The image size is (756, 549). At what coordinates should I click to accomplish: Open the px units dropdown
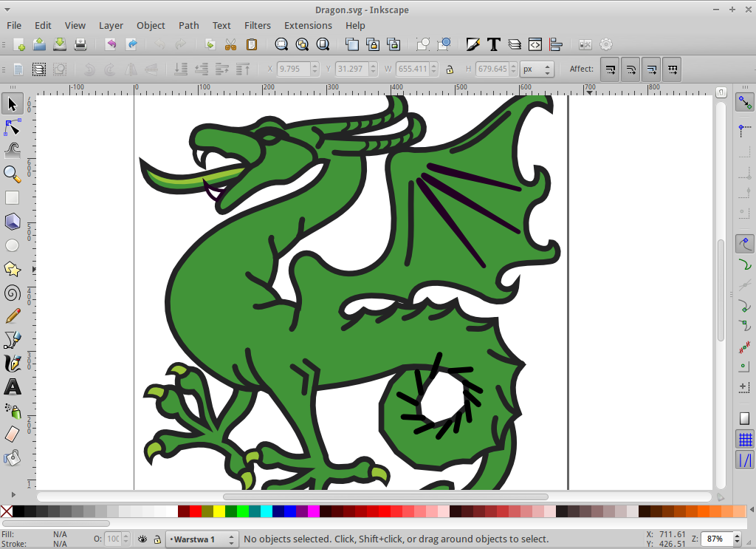(x=537, y=69)
